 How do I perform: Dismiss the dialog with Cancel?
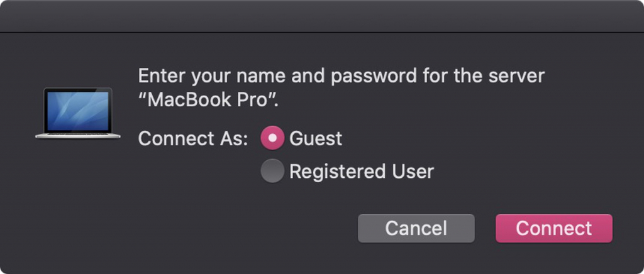(x=416, y=228)
